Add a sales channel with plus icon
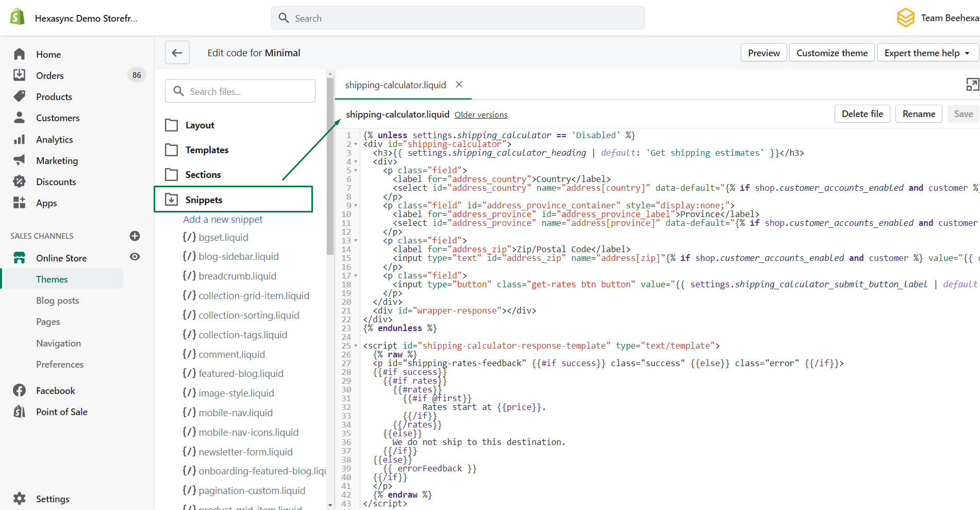The height and width of the screenshot is (510, 980). tap(135, 236)
